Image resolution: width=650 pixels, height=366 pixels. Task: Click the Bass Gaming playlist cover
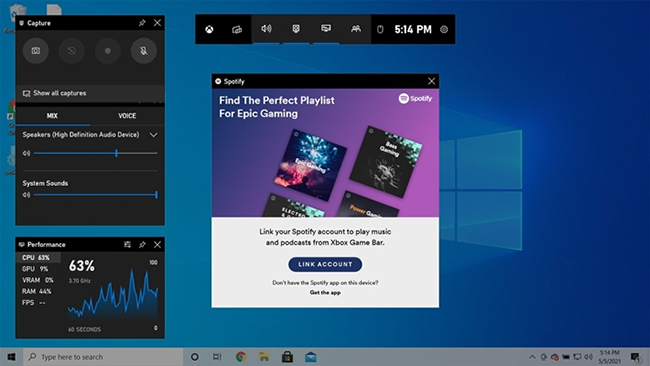point(386,162)
